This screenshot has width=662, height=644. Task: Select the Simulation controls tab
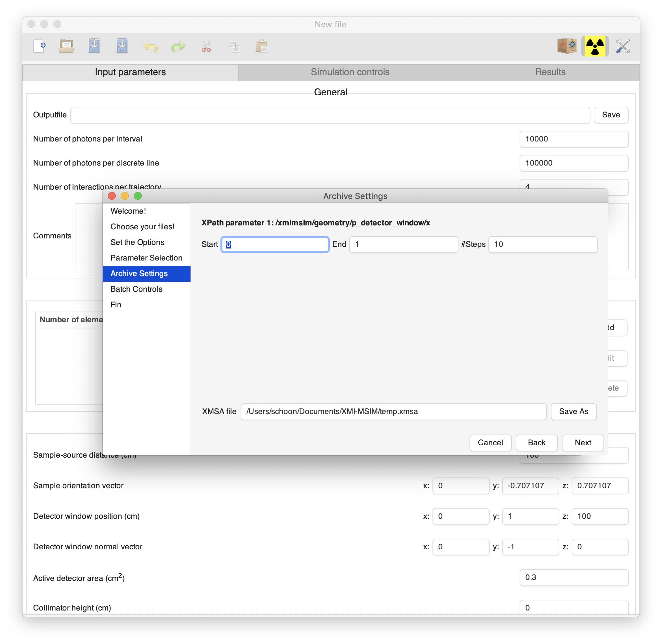(x=349, y=72)
